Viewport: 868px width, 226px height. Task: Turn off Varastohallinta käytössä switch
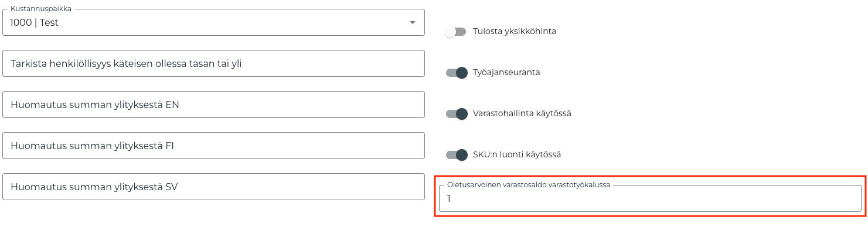[x=457, y=114]
